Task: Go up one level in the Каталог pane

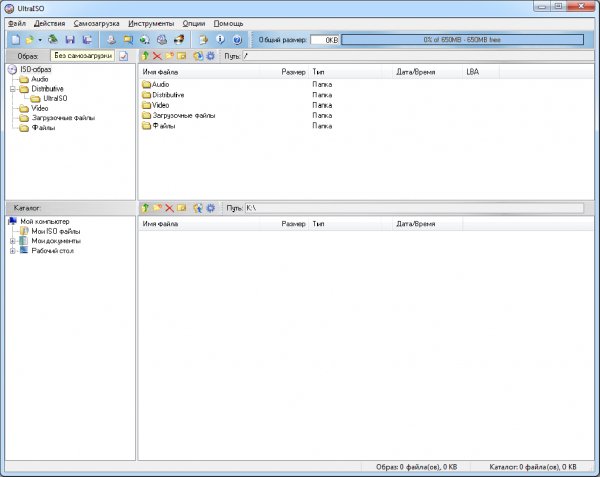Action: [145, 208]
